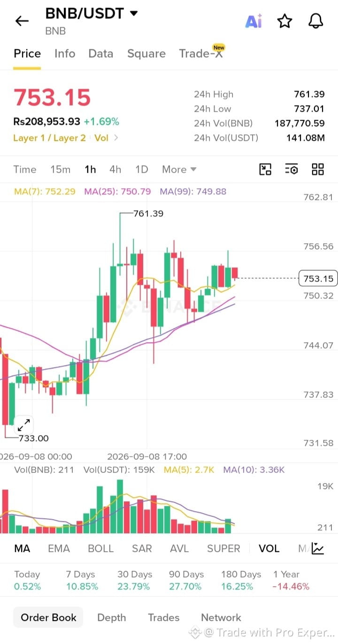
Task: Open the More timeframes dropdown
Action: tap(179, 169)
